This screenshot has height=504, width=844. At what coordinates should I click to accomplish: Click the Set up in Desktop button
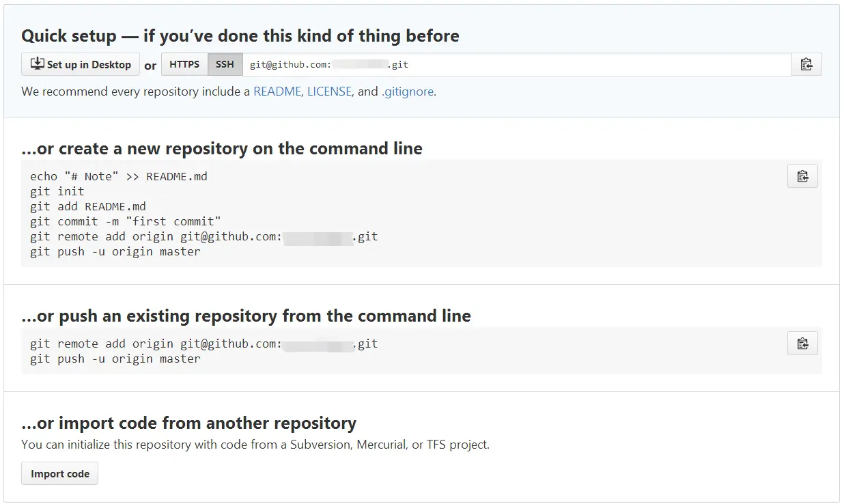click(80, 64)
